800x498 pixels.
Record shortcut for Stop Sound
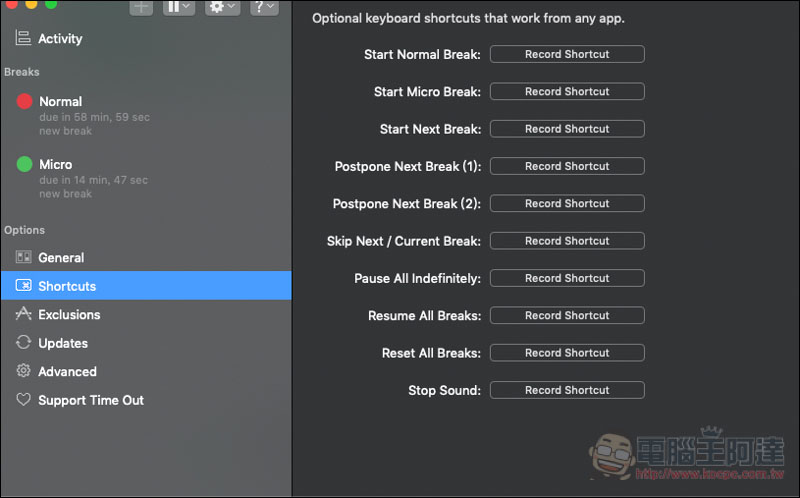coord(567,390)
